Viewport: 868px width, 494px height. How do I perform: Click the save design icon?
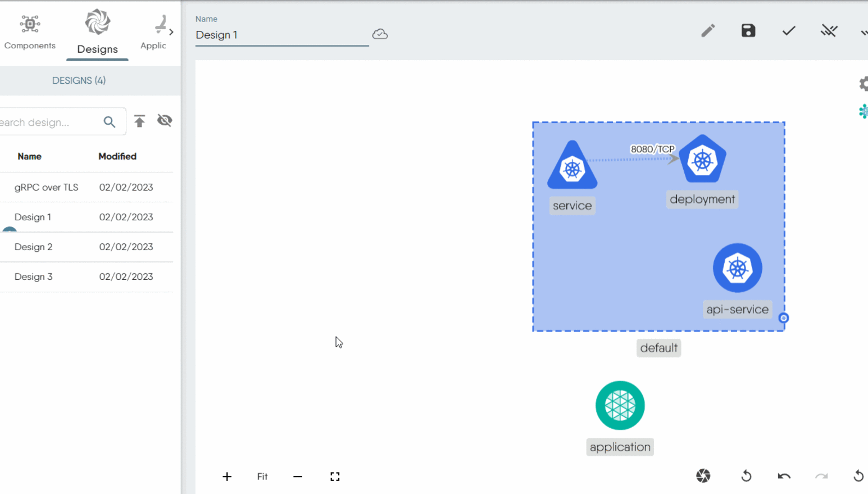tap(748, 31)
